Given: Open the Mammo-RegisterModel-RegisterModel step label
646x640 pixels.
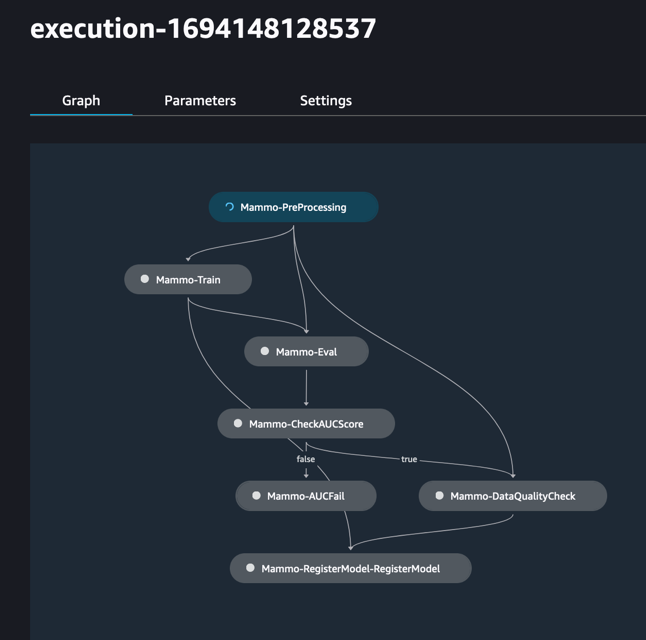Looking at the screenshot, I should point(350,569).
